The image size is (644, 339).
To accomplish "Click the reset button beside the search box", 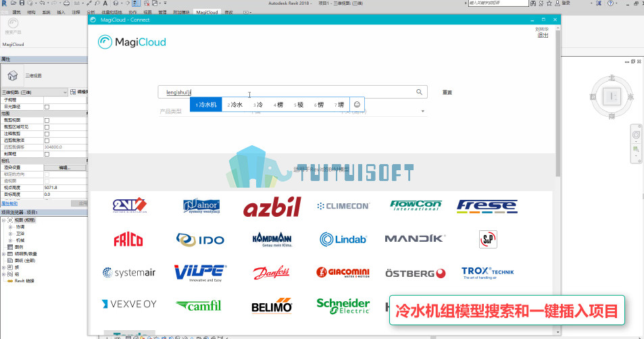I will tap(447, 93).
